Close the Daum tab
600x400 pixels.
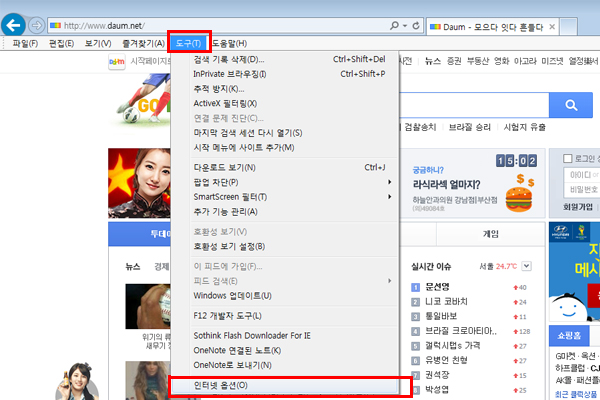click(552, 27)
